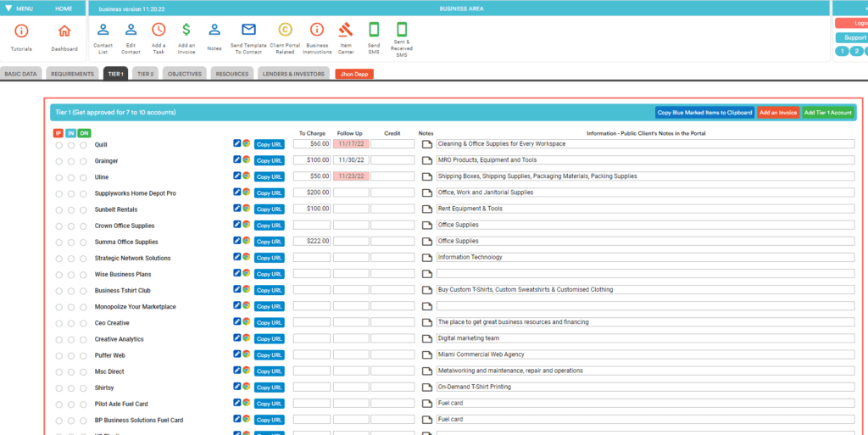Open Sent & Received SMS icon
Viewport: 868px width, 435px height.
[402, 30]
